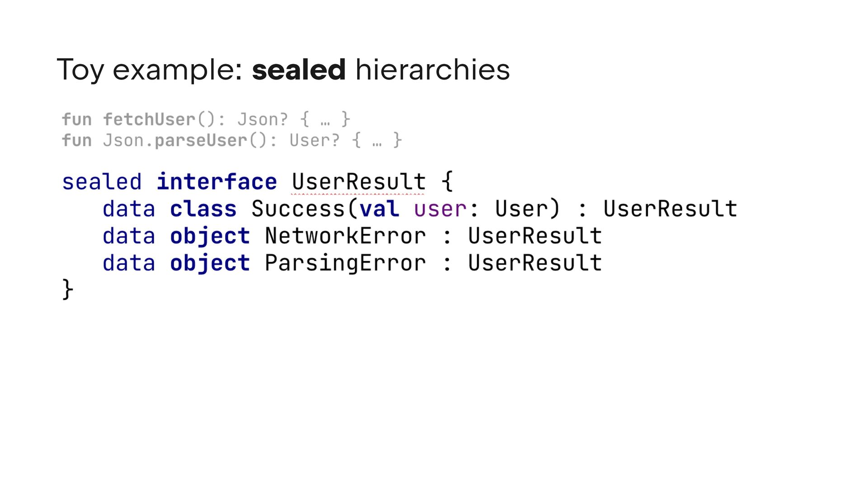868x488 pixels.
Task: Click the NetworkError object name
Action: (345, 236)
